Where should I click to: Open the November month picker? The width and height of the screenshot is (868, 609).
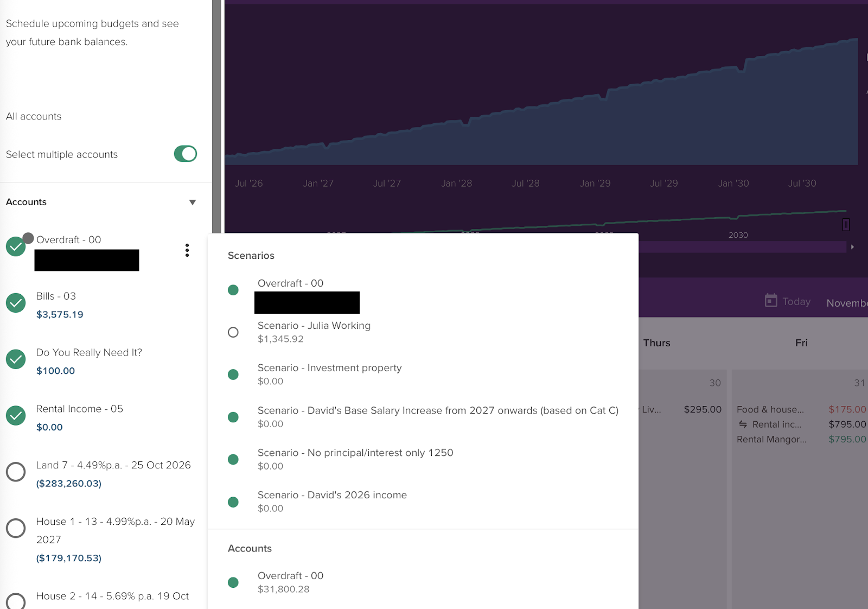(x=846, y=303)
